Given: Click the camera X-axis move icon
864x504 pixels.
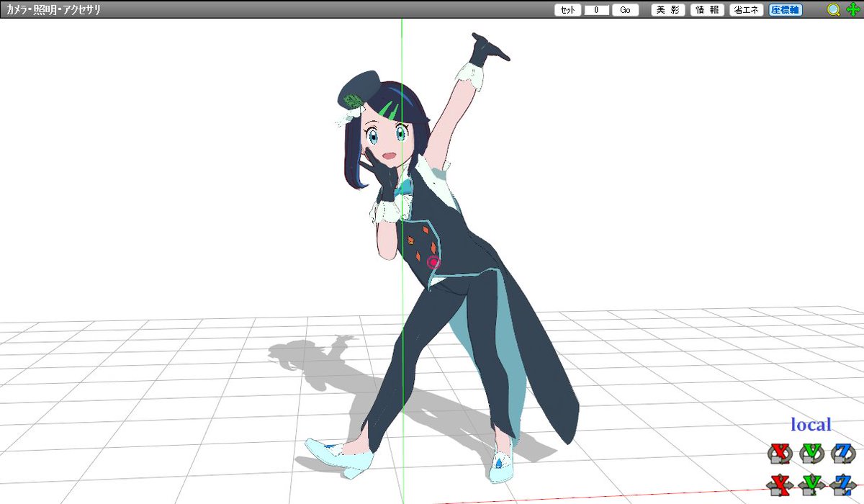Looking at the screenshot, I should (780, 485).
